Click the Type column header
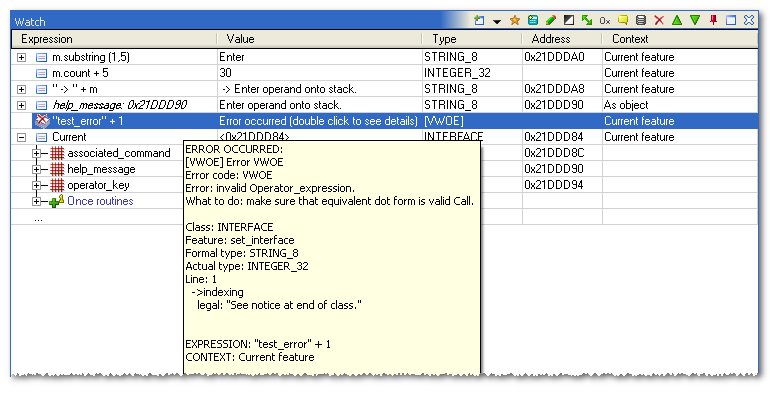770x393 pixels. (472, 39)
